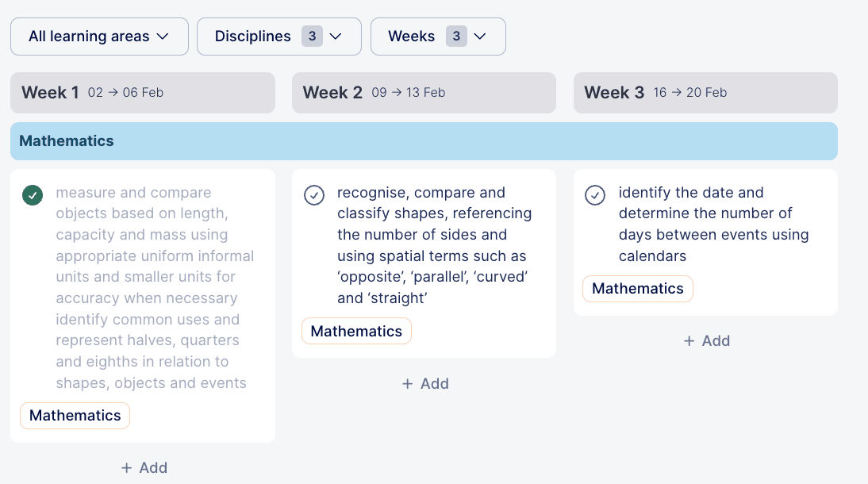Click the Disciplines count badge showing 3
Screen dimensions: 868x484
pyautogui.click(x=312, y=36)
